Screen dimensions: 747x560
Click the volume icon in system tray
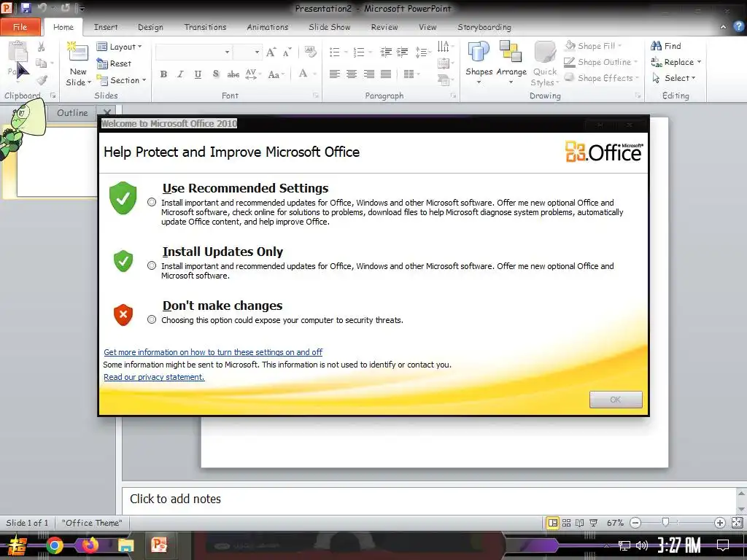click(x=642, y=545)
